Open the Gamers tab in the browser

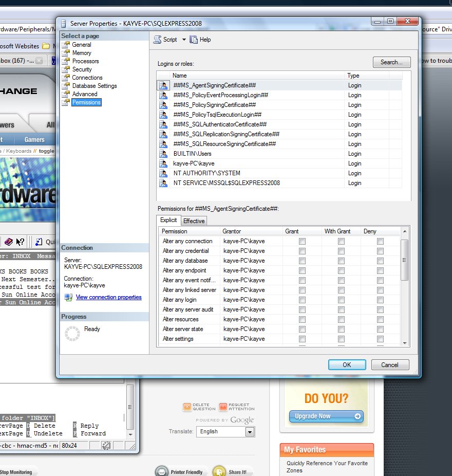coord(34,140)
